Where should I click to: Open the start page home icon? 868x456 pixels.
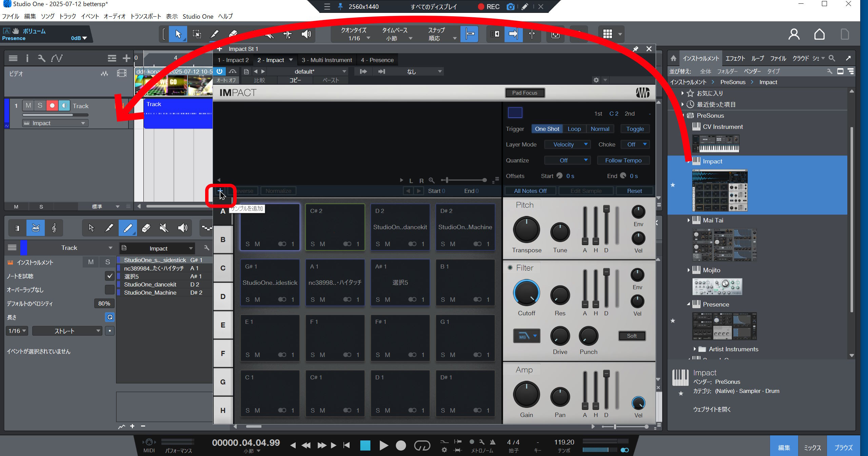tap(820, 34)
